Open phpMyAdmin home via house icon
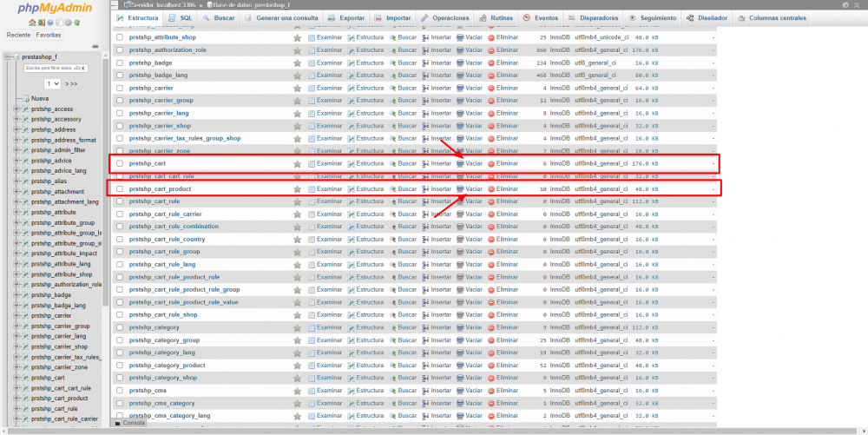The image size is (868, 435). (x=32, y=23)
